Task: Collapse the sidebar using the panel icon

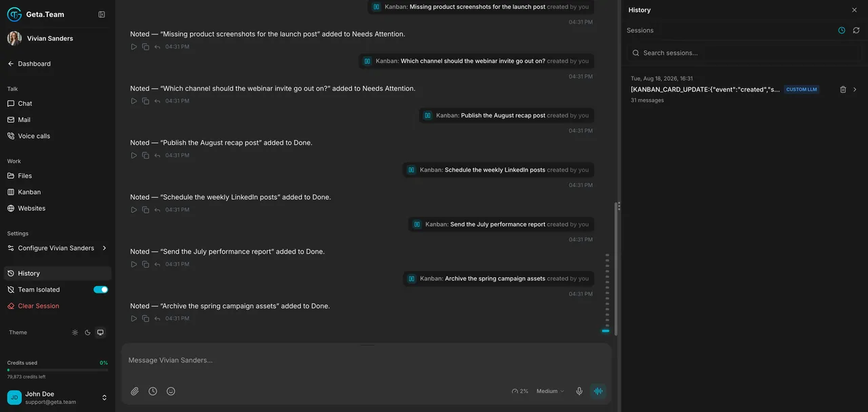Action: click(102, 14)
